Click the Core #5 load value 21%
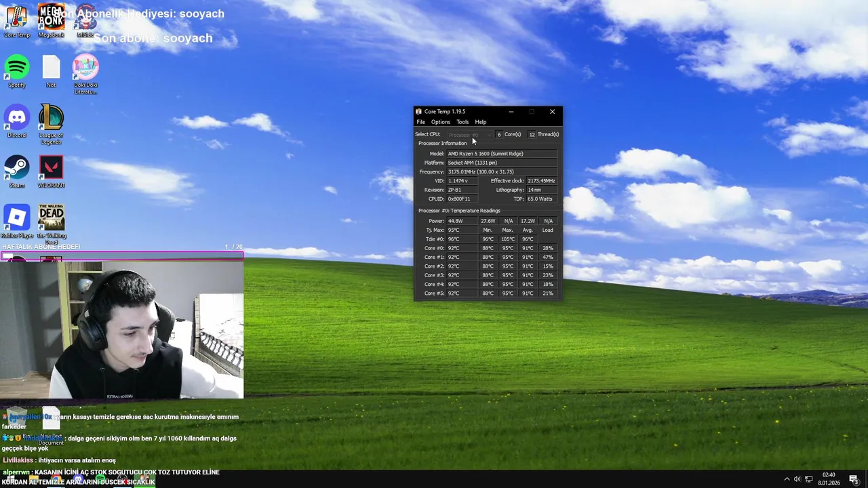 pos(548,293)
